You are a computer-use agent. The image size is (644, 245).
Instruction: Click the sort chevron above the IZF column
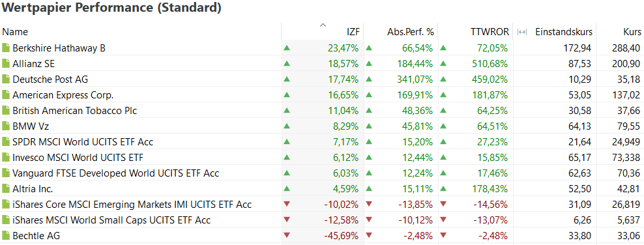click(x=323, y=25)
